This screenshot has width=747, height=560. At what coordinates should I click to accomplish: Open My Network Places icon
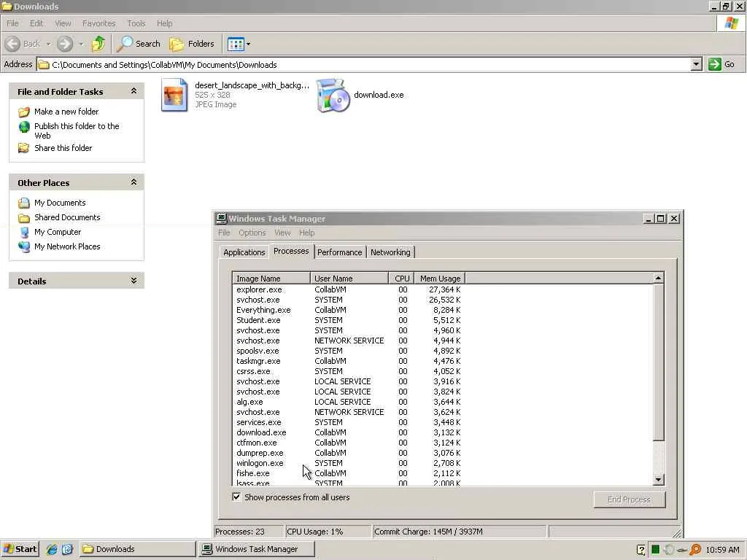point(24,246)
